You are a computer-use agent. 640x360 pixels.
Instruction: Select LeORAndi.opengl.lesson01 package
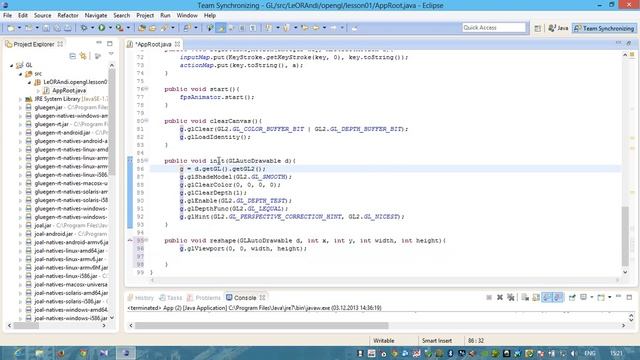(75, 82)
